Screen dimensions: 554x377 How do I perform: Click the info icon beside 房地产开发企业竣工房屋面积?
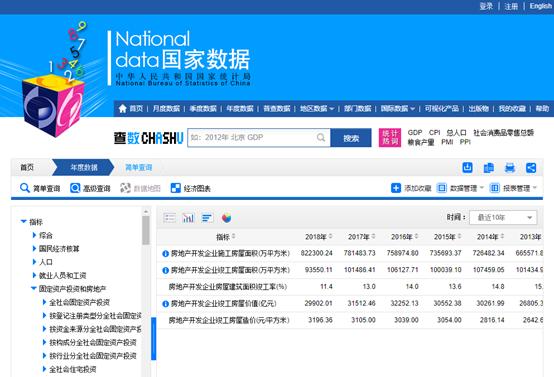(x=165, y=270)
